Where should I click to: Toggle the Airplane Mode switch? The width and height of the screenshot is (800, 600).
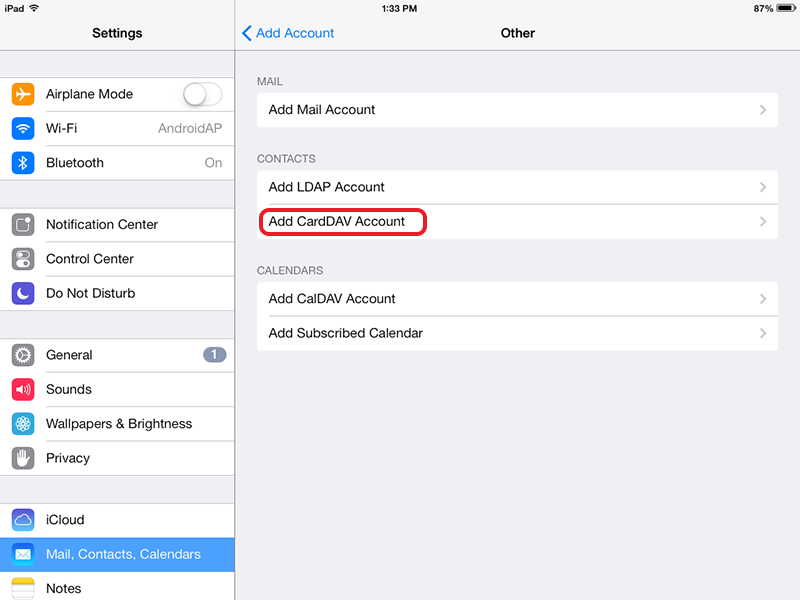click(202, 94)
